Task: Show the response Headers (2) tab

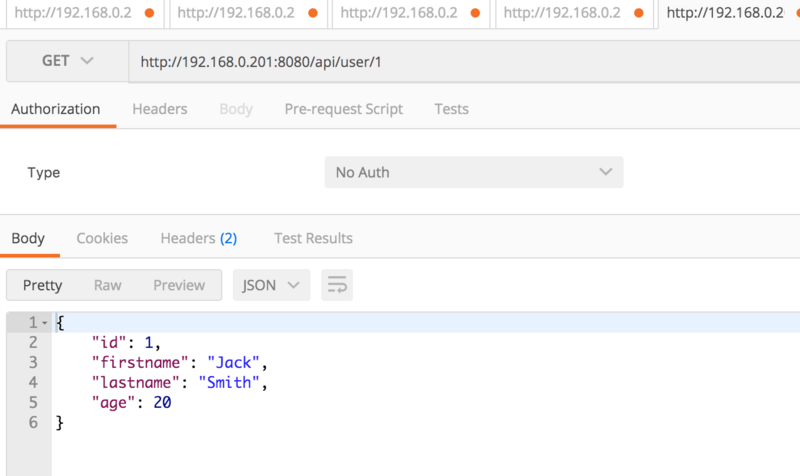Action: tap(198, 238)
